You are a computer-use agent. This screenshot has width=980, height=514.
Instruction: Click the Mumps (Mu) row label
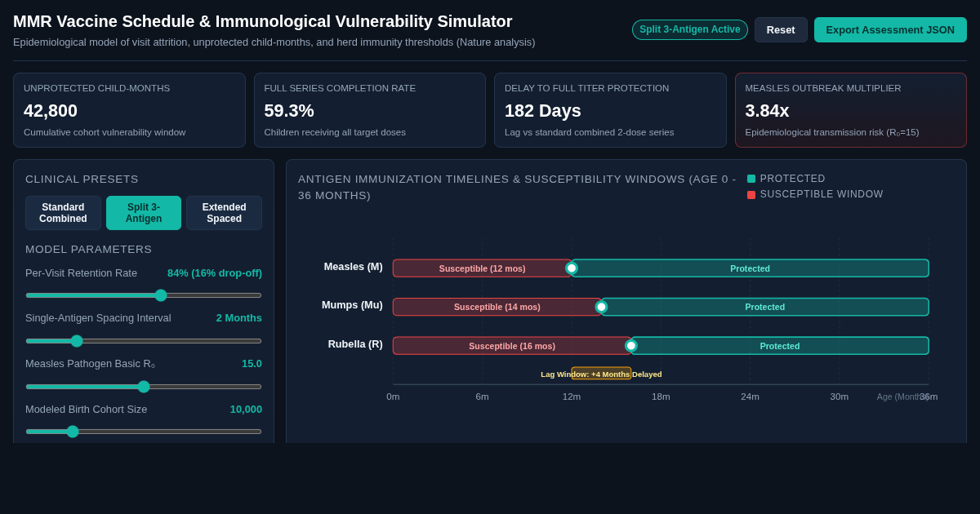(352, 305)
